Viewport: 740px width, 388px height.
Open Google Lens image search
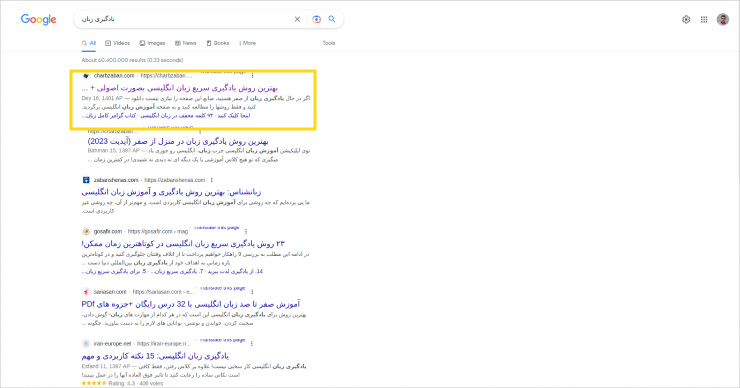tap(316, 19)
